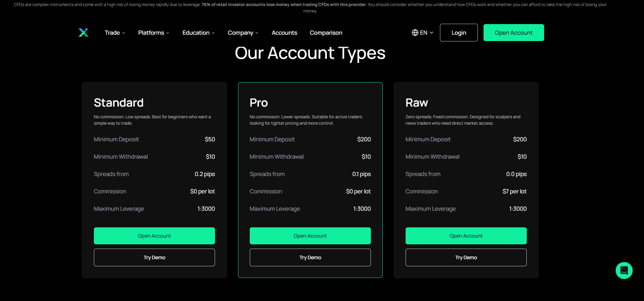Image resolution: width=644 pixels, height=301 pixels.
Task: Open Account for the Raw plan
Action: click(466, 235)
